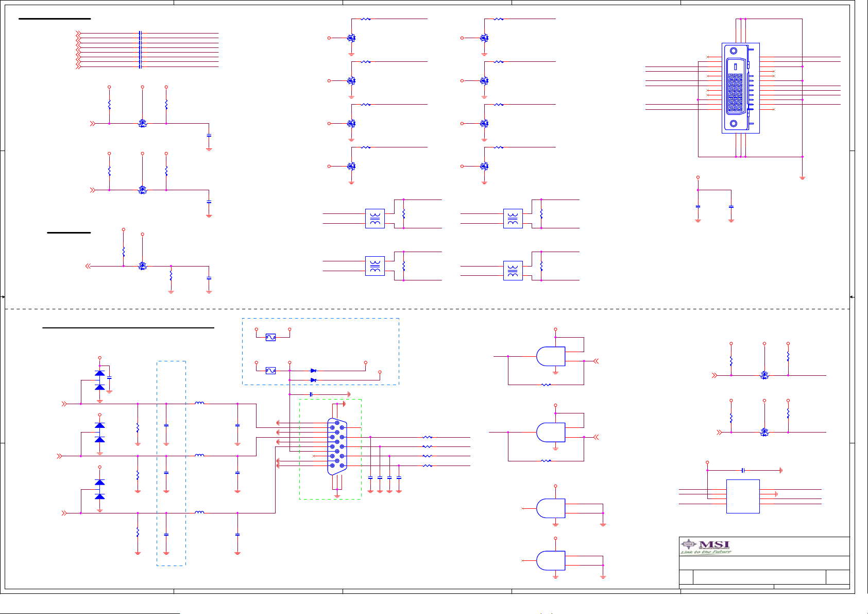Select the fuse without diodes attached
868x614 pixels.
point(270,337)
